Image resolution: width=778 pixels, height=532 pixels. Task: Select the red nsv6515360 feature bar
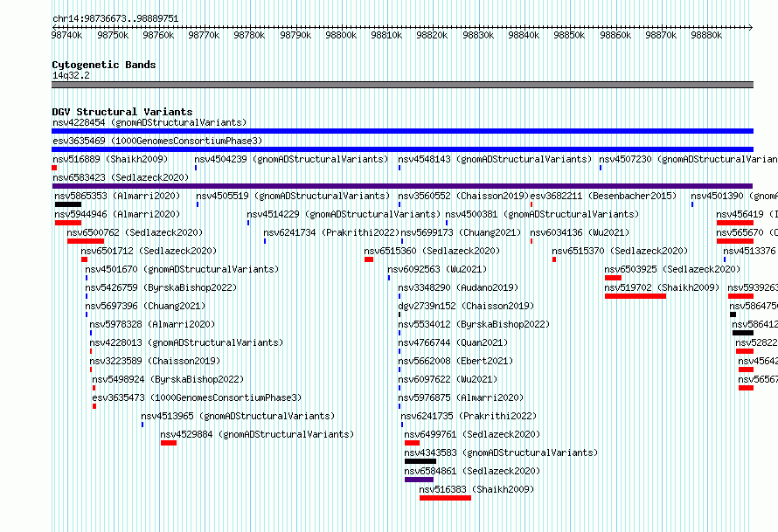tap(369, 259)
